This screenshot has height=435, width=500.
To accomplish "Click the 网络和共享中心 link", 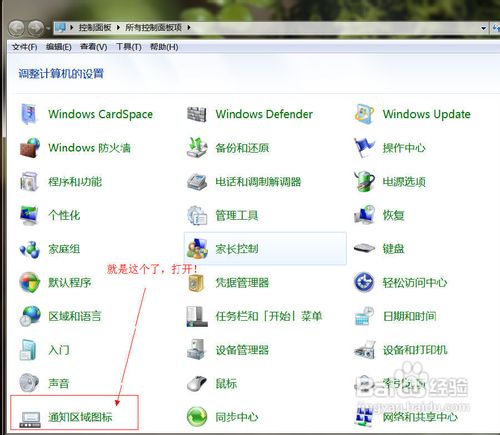I will [420, 417].
